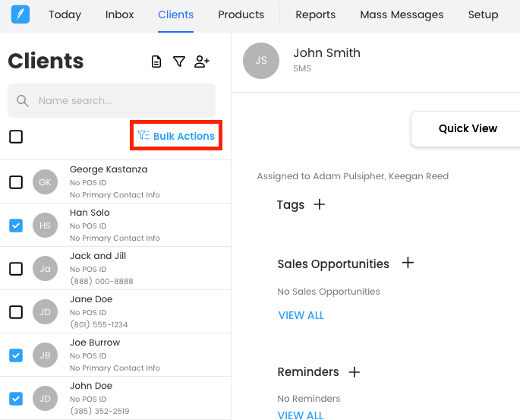Image resolution: width=520 pixels, height=420 pixels.
Task: Switch to the Inbox tab
Action: [x=119, y=14]
